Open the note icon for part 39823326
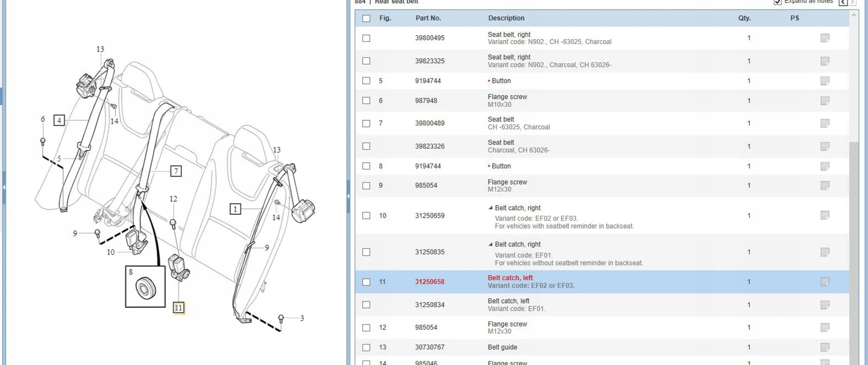This screenshot has height=365, width=868. 825,146
